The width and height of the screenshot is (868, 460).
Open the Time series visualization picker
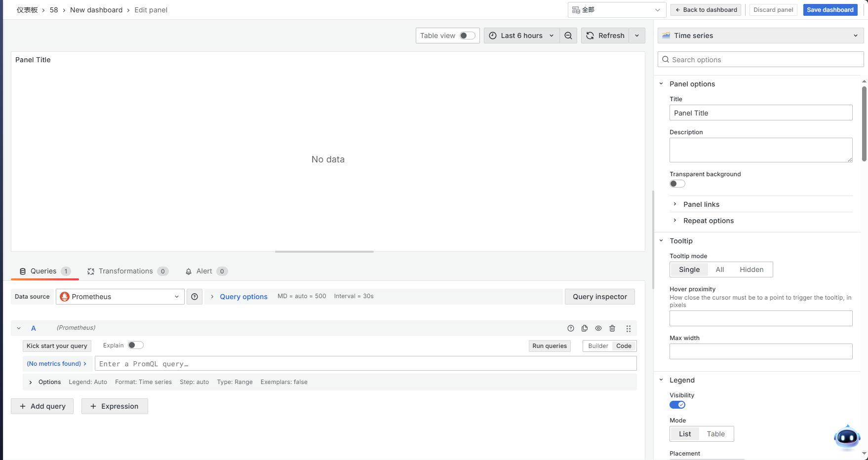(760, 36)
